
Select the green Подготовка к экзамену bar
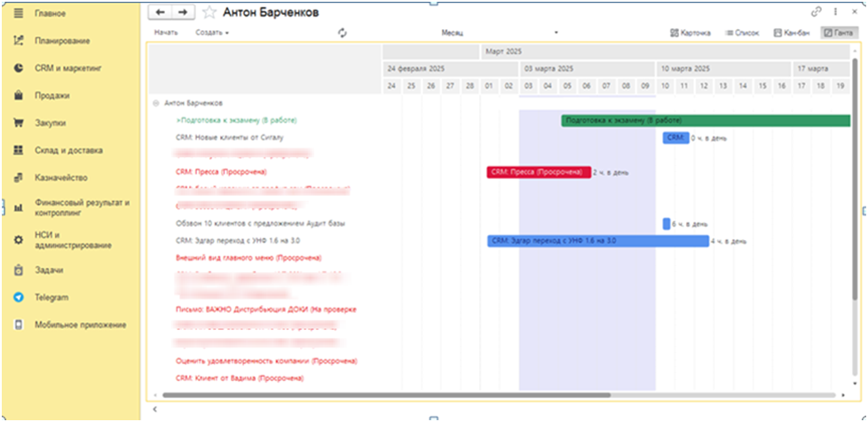point(710,121)
